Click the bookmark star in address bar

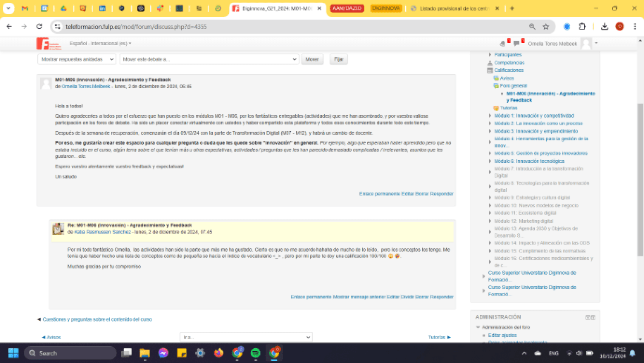[x=546, y=27]
